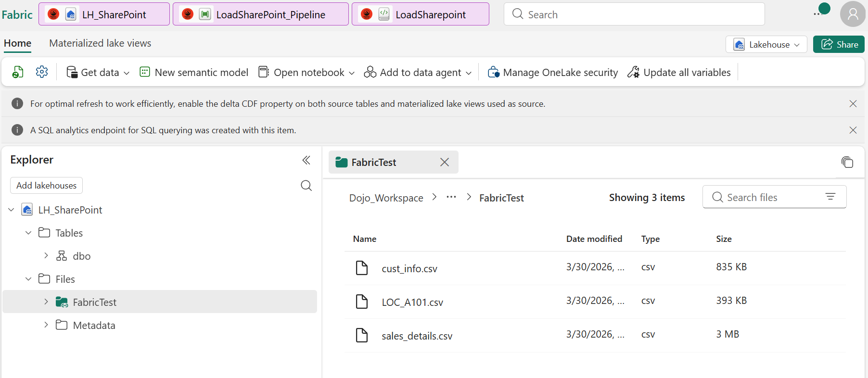868x378 pixels.
Task: Switch to the LoadSharepoint notebook tab
Action: click(x=420, y=14)
